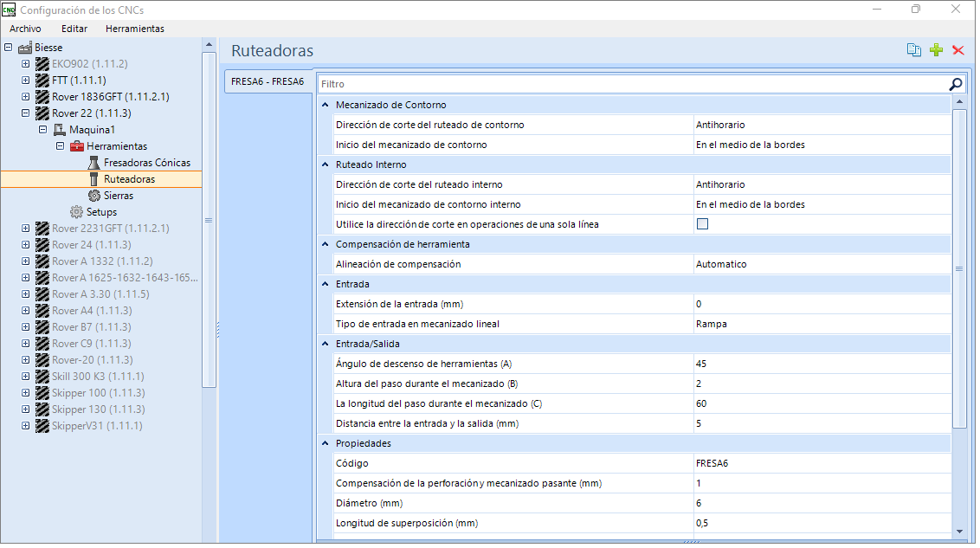This screenshot has width=980, height=548.
Task: Click scroll down arrow of properties list
Action: 959,532
